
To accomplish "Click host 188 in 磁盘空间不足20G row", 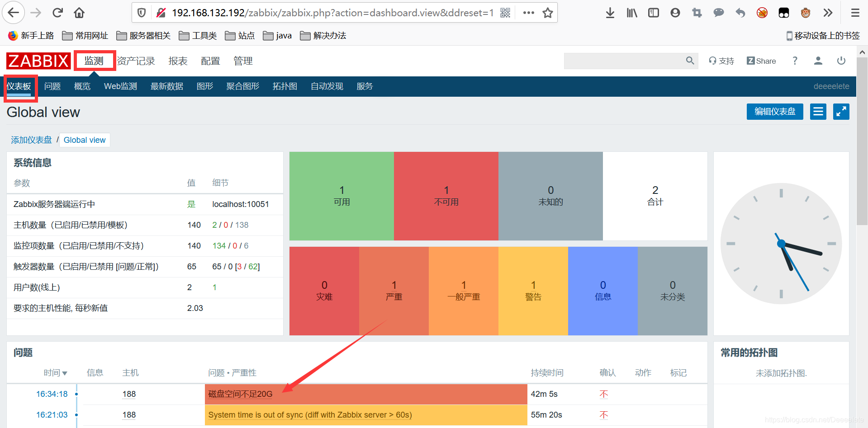I will (129, 394).
